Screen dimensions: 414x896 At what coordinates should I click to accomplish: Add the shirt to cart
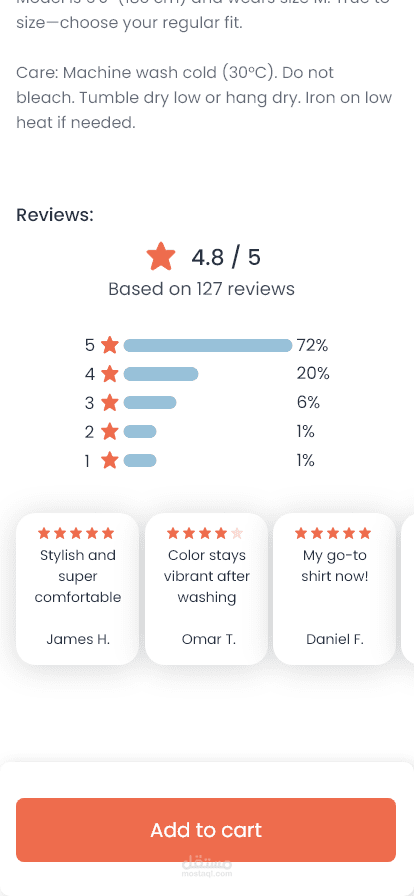point(206,830)
